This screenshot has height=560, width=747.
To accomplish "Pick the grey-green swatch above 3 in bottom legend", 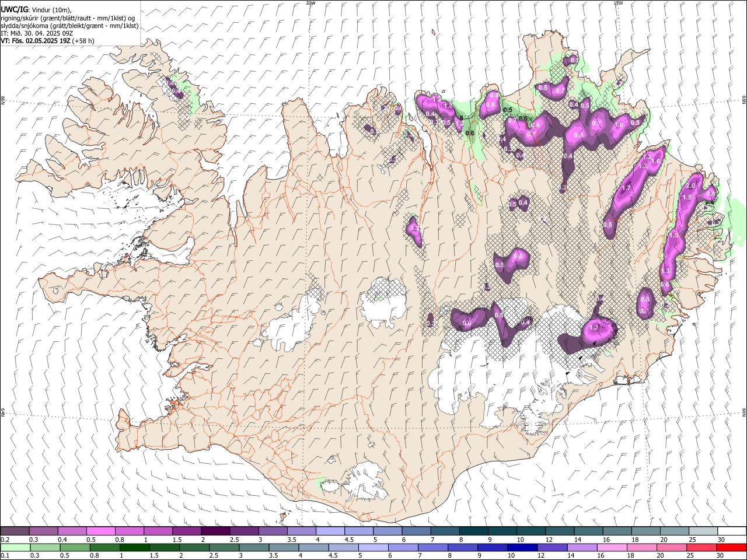I will click(x=254, y=547).
